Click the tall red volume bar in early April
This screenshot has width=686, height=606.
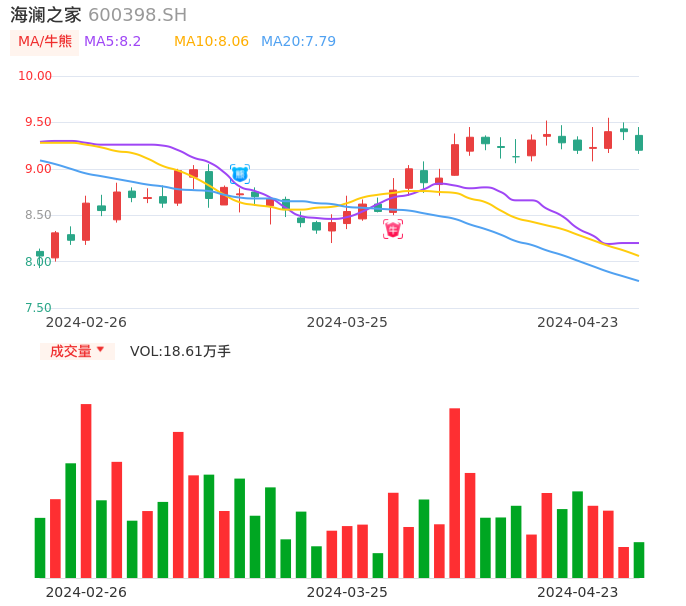coord(455,493)
